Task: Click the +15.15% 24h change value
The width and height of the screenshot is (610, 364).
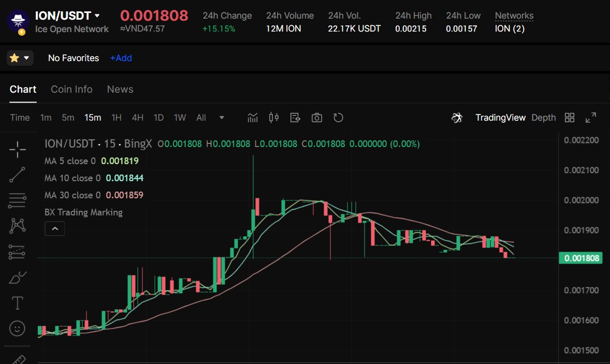Action: [x=219, y=29]
